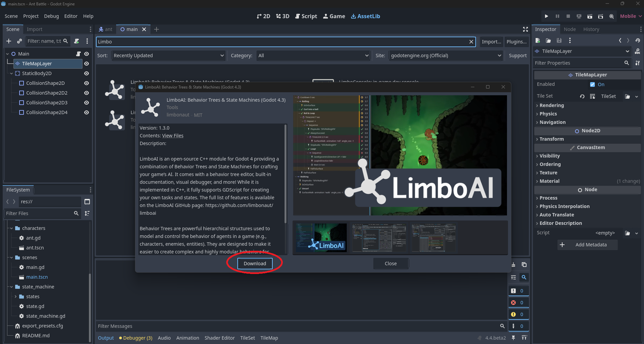Open the Sort Recently Updated dropdown
Viewport: 644px width, 344px height.
point(169,56)
